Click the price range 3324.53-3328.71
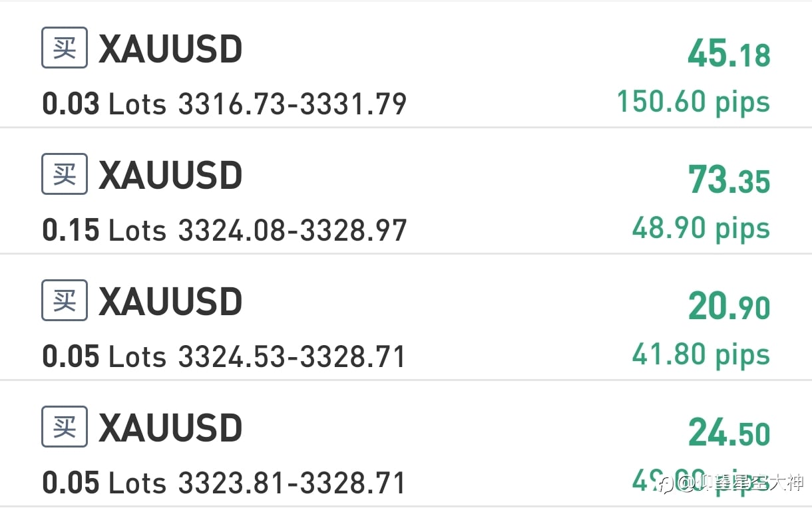812x514 pixels. 292,357
